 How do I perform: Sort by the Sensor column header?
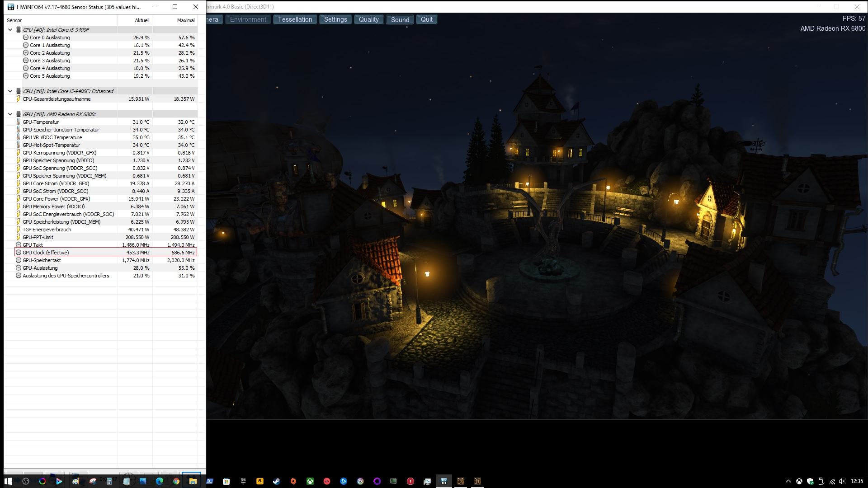click(x=61, y=20)
